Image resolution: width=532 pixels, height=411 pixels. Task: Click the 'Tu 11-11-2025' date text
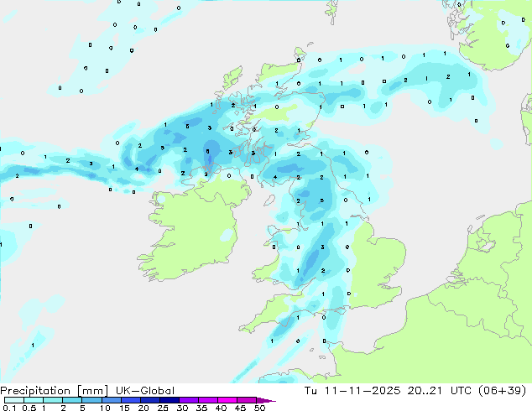pos(352,391)
